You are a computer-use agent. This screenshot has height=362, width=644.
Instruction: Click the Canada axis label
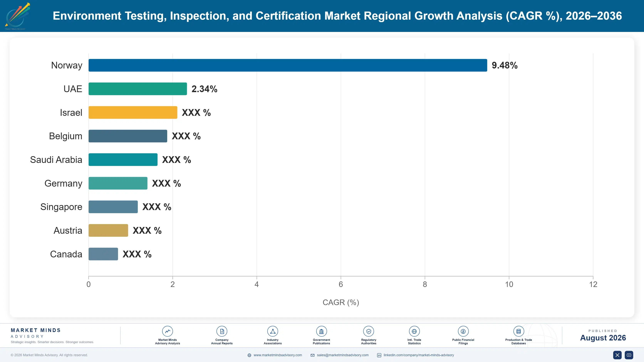point(66,254)
